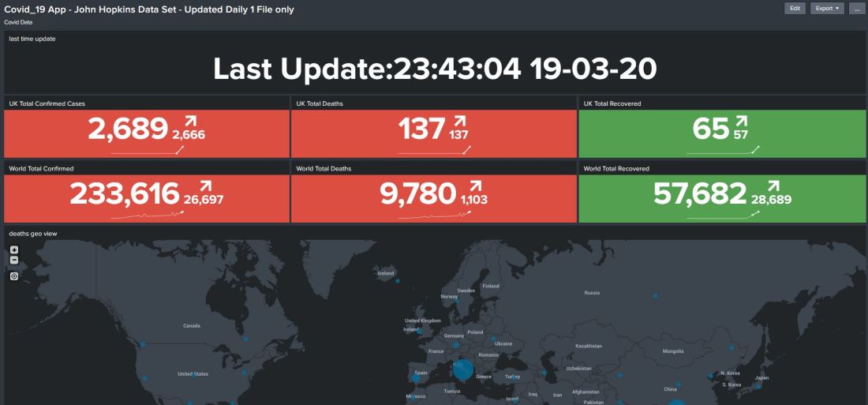Click the World Total Deaths value 9,780
This screenshot has height=405, width=868.
click(x=418, y=194)
